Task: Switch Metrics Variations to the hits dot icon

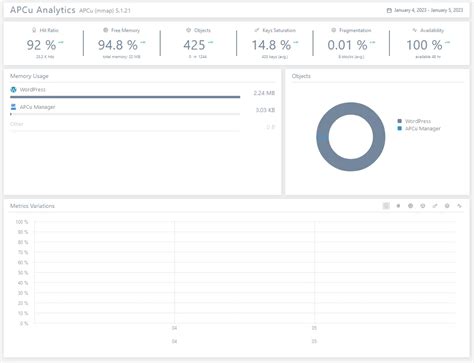Action: tap(398, 206)
